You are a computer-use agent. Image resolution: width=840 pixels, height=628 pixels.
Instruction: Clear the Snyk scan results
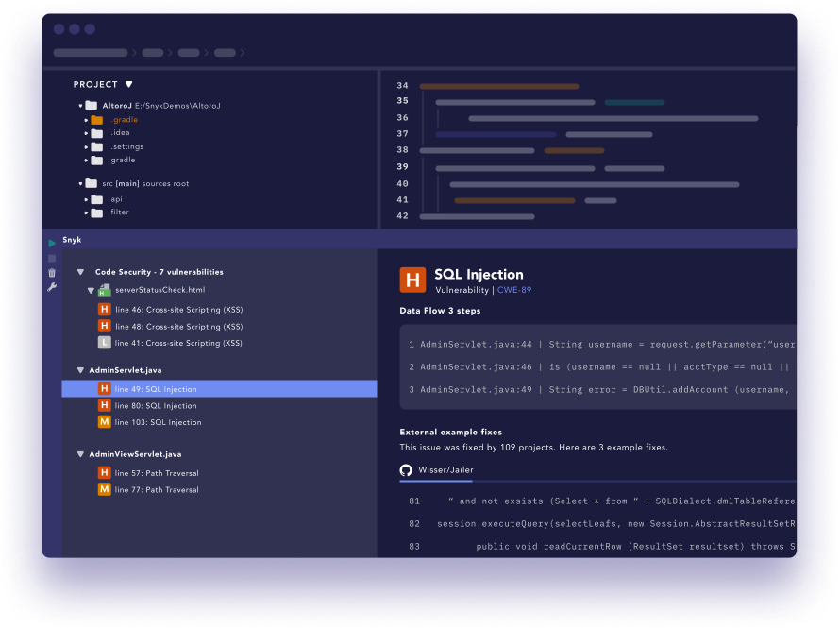[x=52, y=273]
